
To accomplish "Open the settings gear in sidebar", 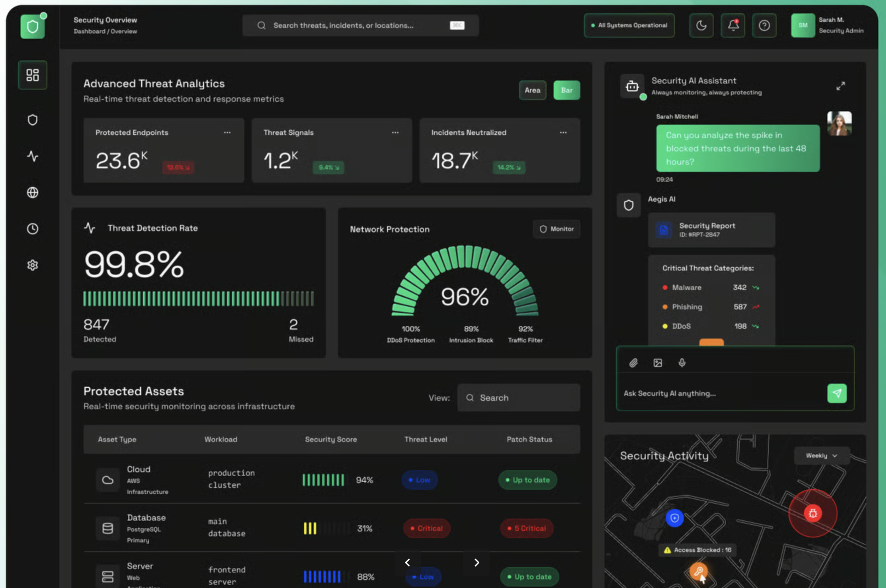I will (x=33, y=265).
